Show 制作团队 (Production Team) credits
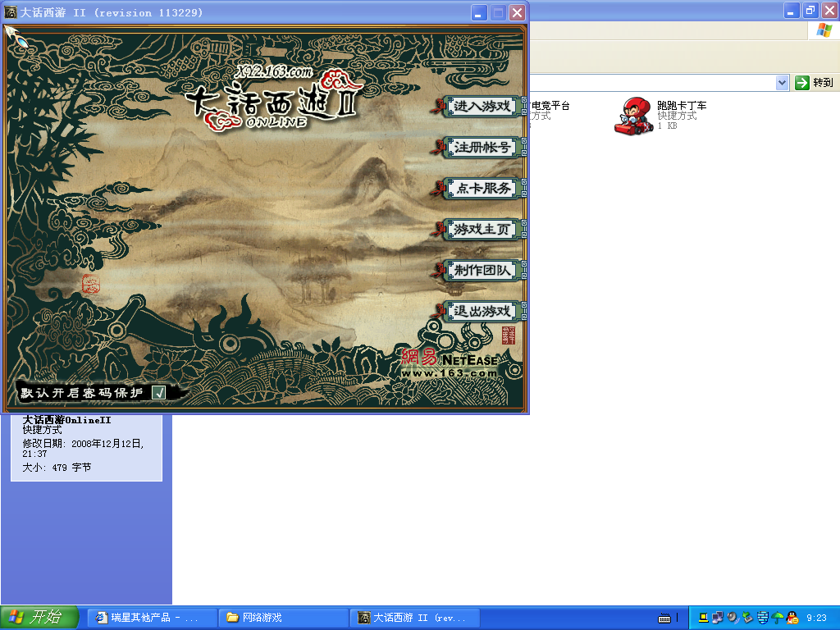Screen dimensions: 840x630 (x=482, y=270)
